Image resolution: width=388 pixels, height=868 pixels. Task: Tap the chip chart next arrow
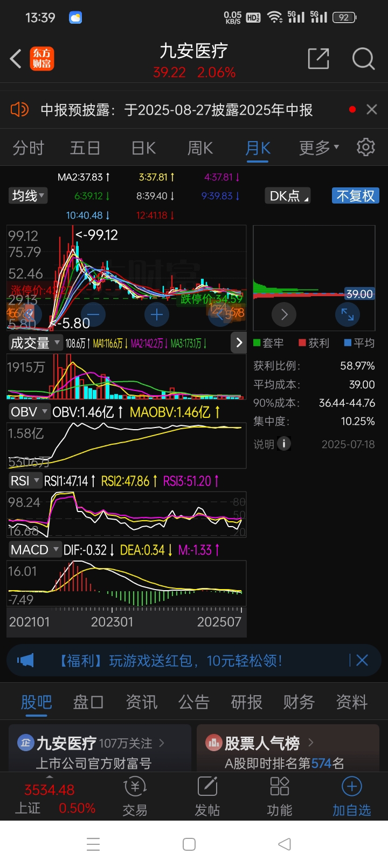(x=285, y=314)
